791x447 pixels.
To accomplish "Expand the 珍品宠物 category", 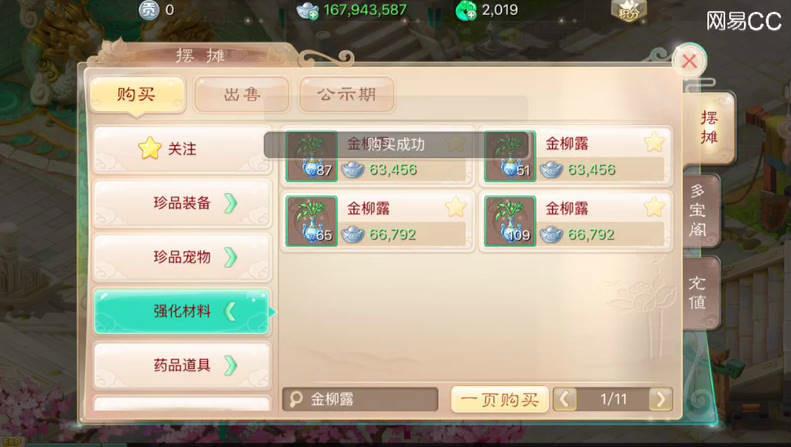I will [183, 257].
